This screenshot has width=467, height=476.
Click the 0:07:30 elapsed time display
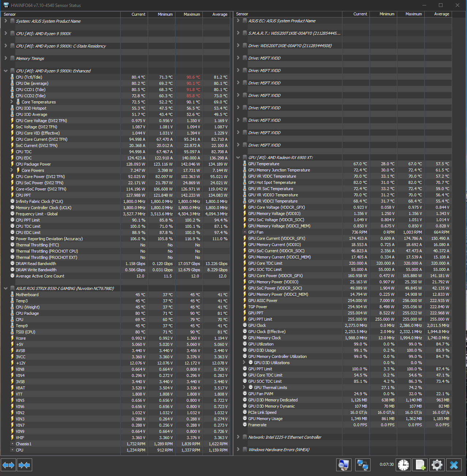(x=387, y=465)
